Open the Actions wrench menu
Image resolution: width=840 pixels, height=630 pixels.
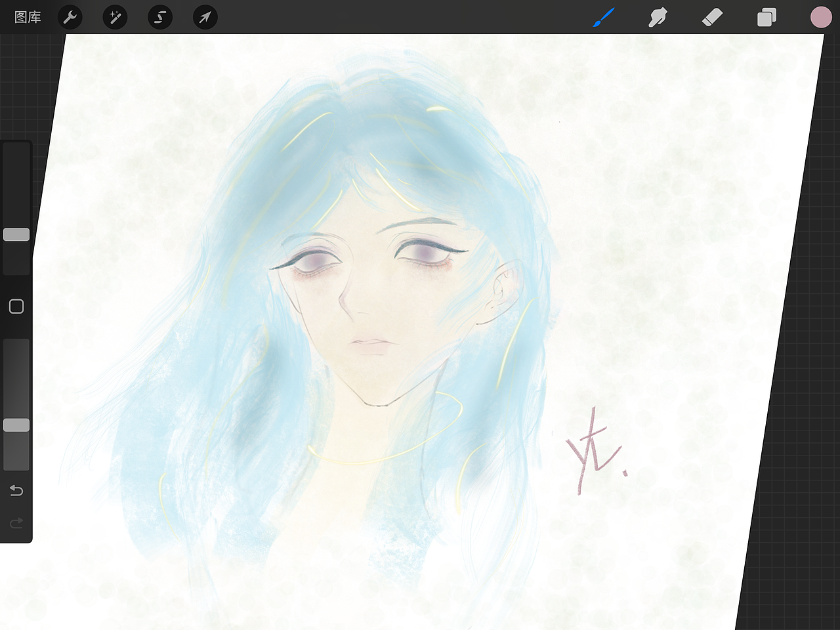click(70, 17)
